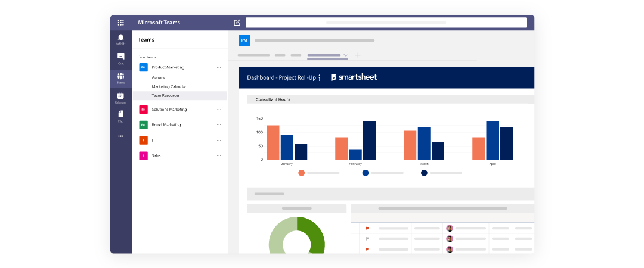Click the Your teams label
The height and width of the screenshot is (268, 644).
(147, 57)
